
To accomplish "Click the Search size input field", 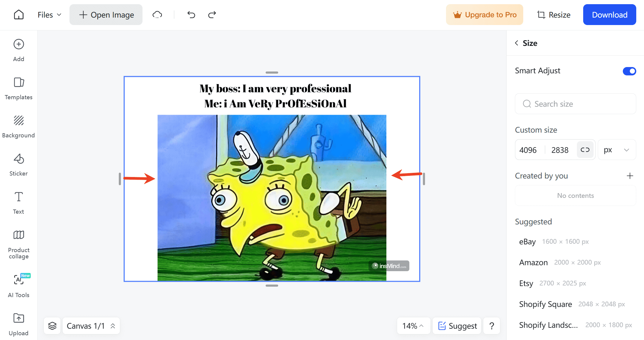I will click(575, 104).
